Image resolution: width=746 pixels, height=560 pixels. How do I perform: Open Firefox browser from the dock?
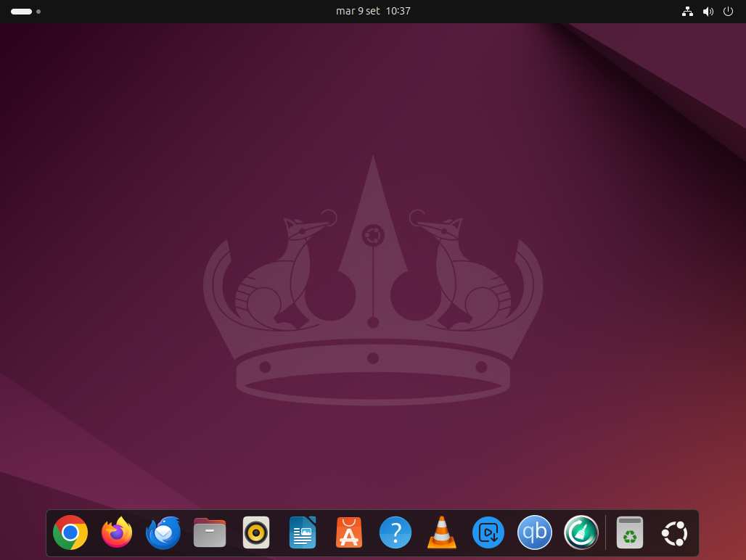[117, 532]
